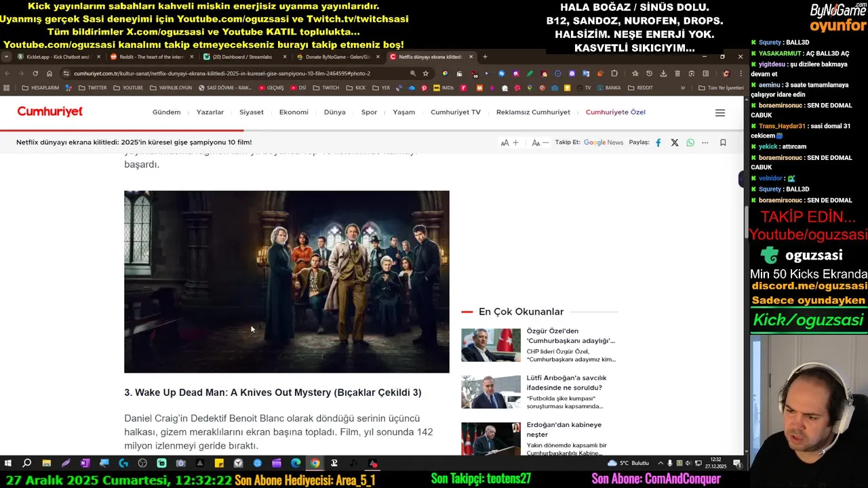Open the Windows Start menu
The image size is (868, 488).
8,464
